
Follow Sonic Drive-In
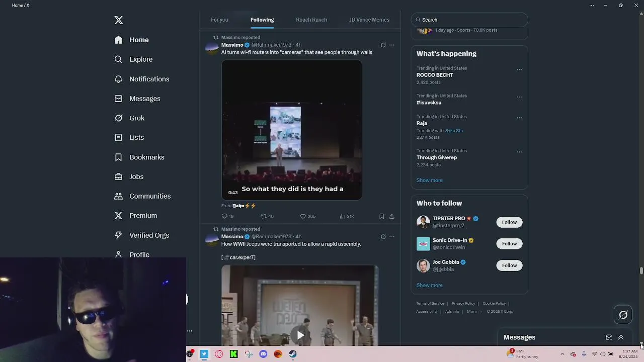coord(509,244)
